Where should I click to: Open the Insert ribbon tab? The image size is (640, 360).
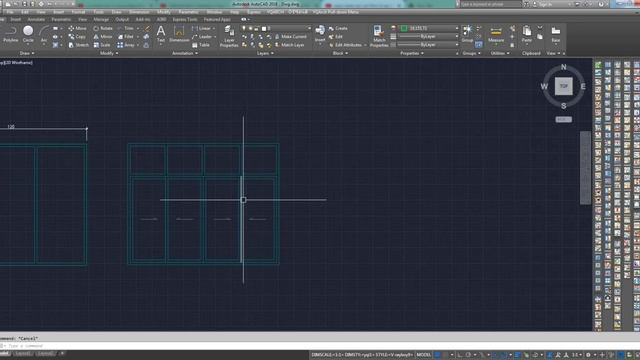coord(16,19)
